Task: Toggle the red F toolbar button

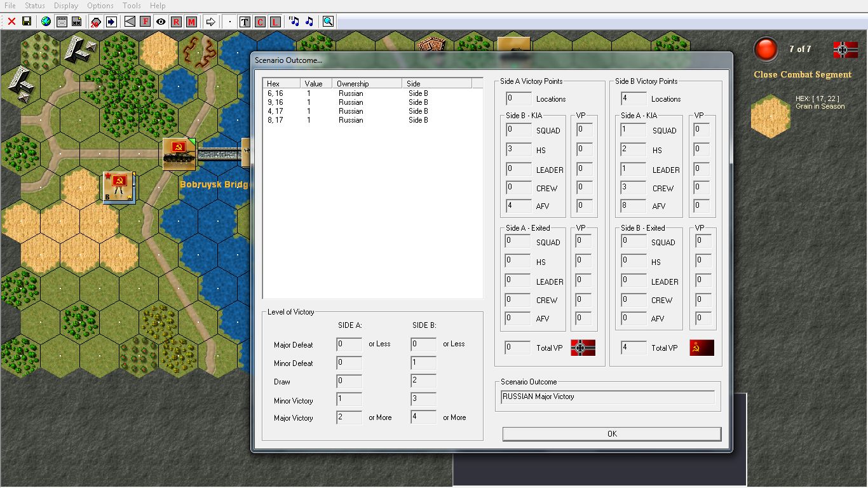Action: tap(146, 22)
